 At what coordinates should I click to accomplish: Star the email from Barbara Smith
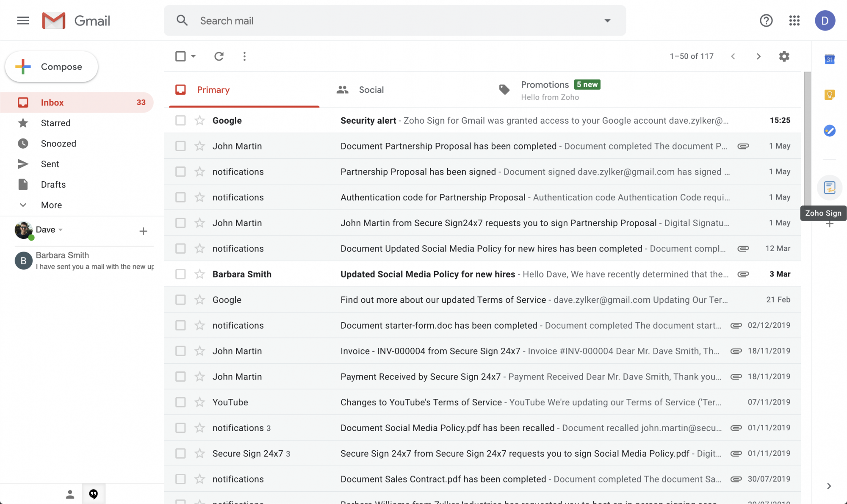[x=199, y=274]
